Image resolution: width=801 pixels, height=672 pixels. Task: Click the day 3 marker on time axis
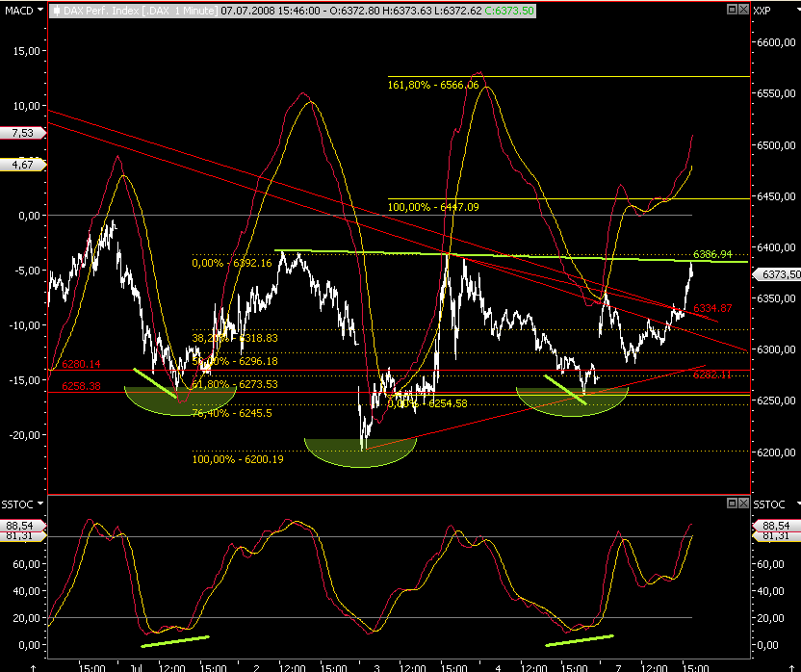377,667
